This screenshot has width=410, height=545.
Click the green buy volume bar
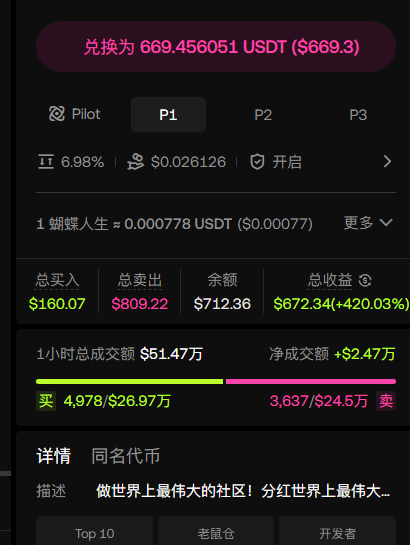pos(130,381)
